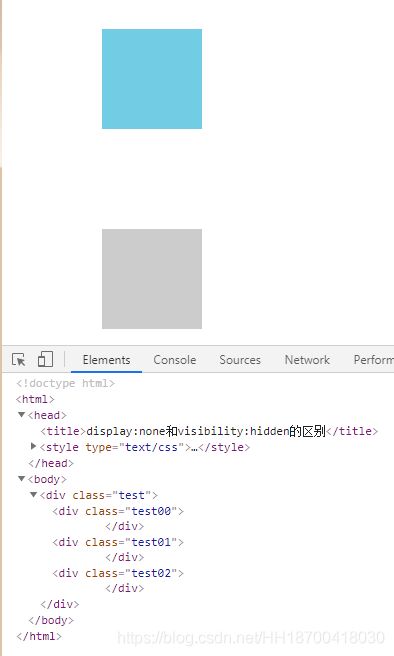Image resolution: width=394 pixels, height=656 pixels.
Task: Activate the inspect element picker icon
Action: click(x=19, y=360)
